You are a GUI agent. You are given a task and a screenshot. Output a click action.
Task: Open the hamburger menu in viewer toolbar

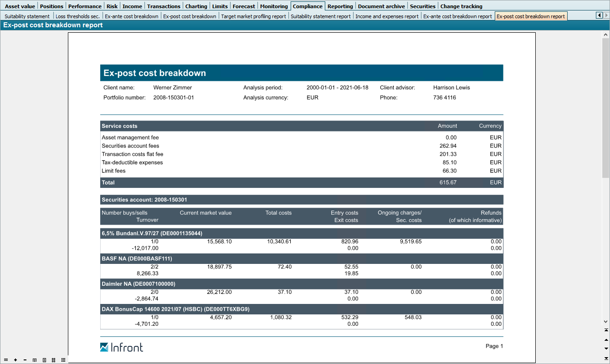(x=6, y=360)
